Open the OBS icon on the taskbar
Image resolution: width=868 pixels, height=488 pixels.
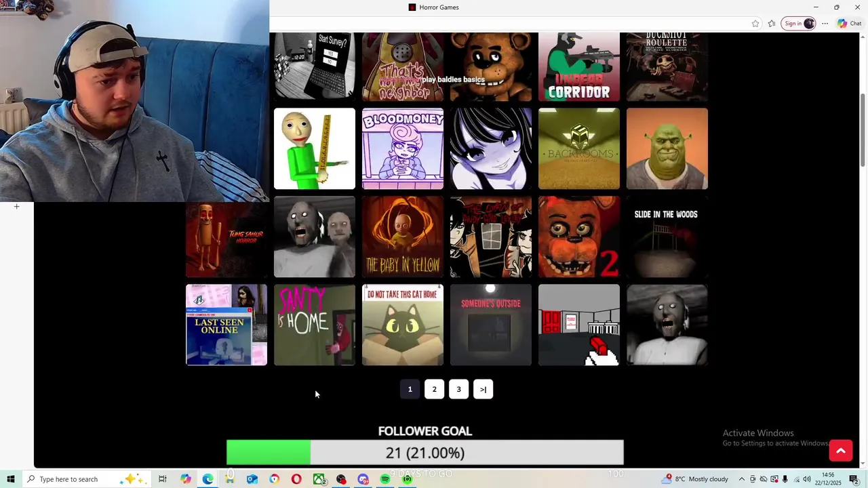[341, 479]
